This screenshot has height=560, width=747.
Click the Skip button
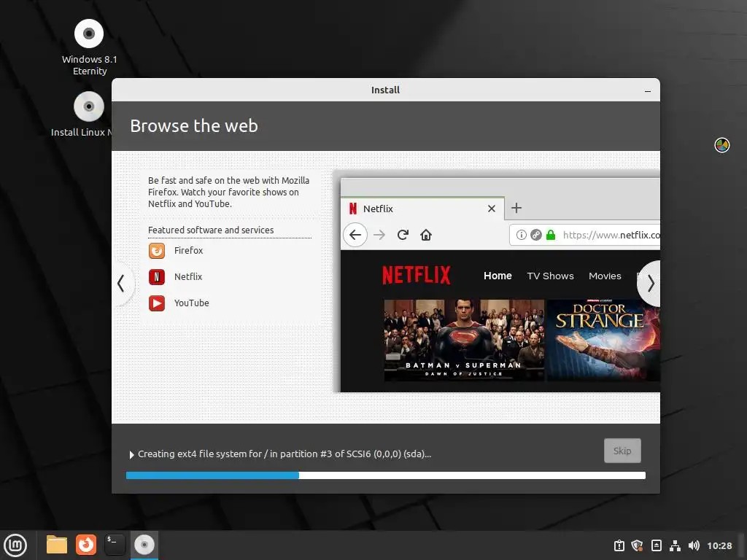[x=622, y=451]
